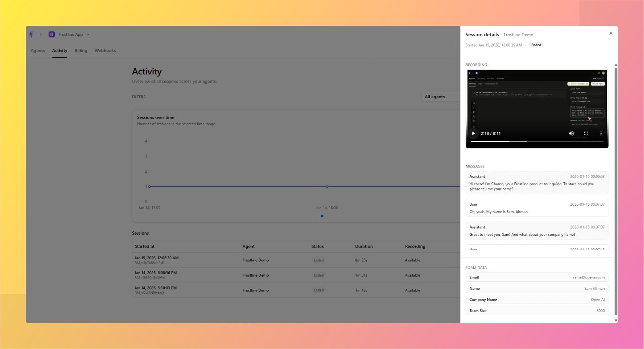Click the Session details heading
644x349 pixels.
[x=482, y=35]
